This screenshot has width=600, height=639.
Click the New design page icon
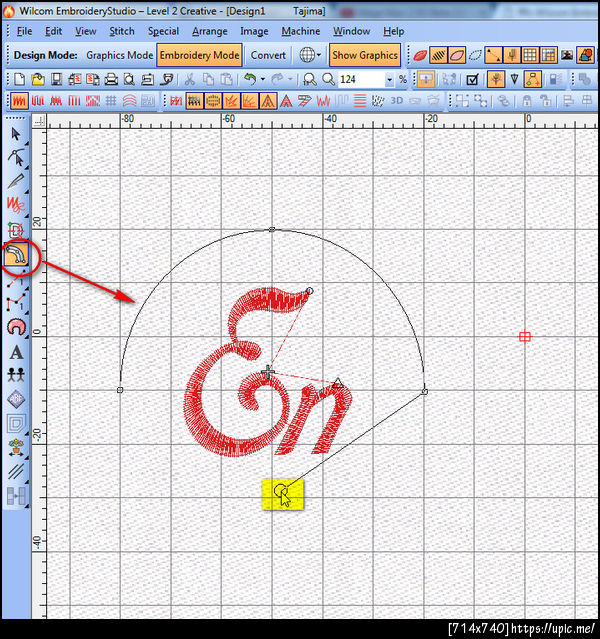point(20,79)
